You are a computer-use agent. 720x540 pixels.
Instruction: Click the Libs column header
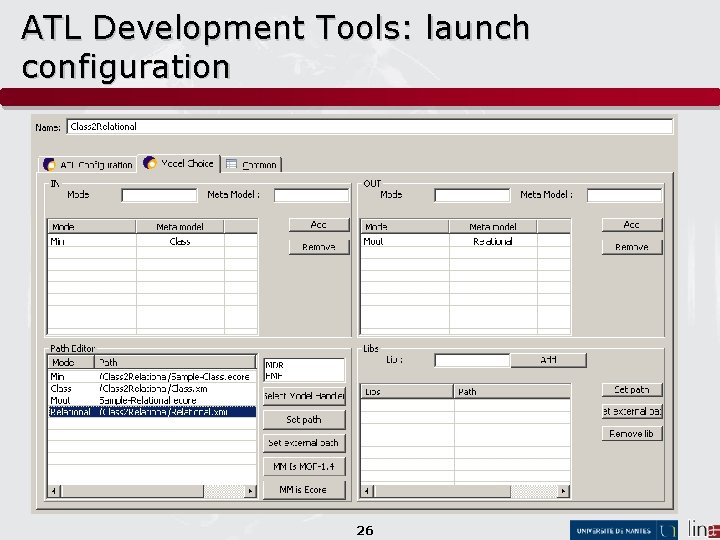pos(407,392)
